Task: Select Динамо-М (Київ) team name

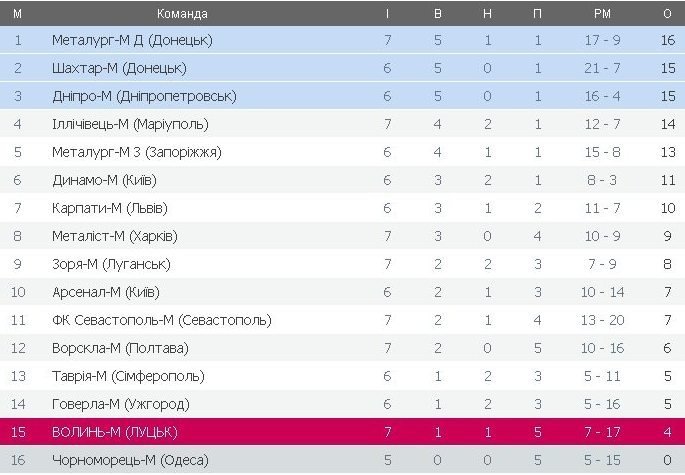Action: [104, 180]
